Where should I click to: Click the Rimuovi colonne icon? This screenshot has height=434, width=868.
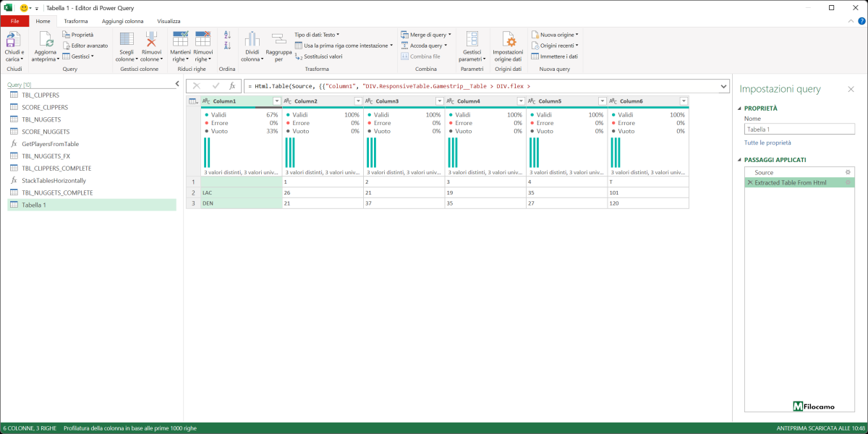pos(151,39)
